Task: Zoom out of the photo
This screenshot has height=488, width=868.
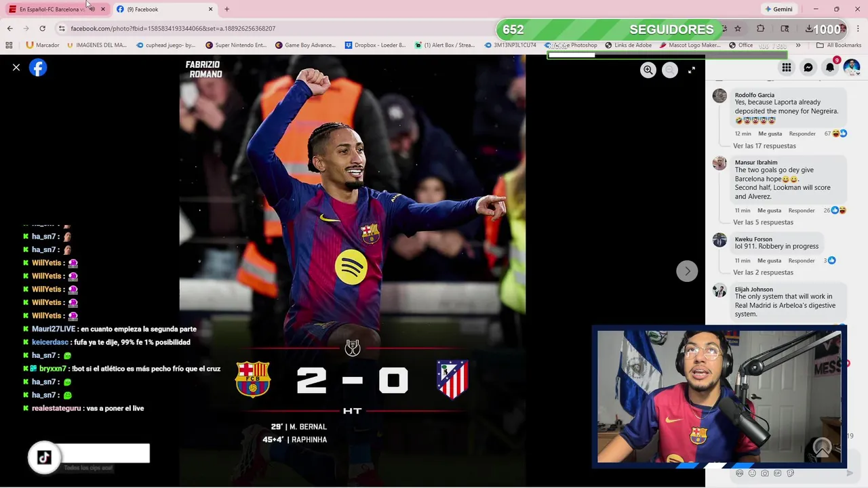Action: coord(670,70)
